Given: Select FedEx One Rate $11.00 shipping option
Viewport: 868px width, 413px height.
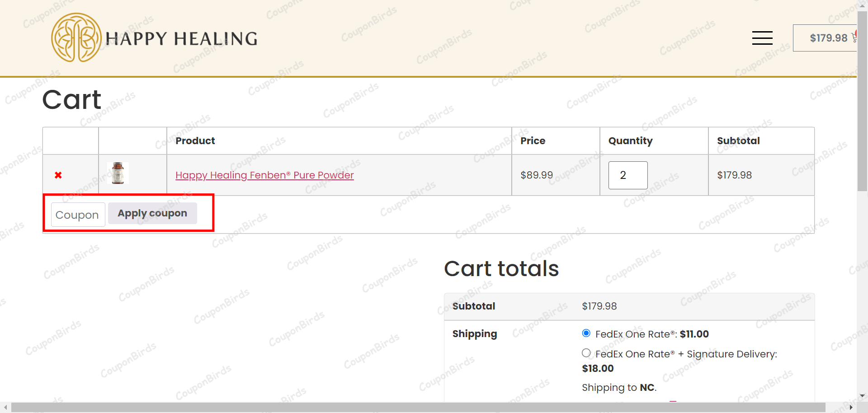Looking at the screenshot, I should [x=586, y=333].
